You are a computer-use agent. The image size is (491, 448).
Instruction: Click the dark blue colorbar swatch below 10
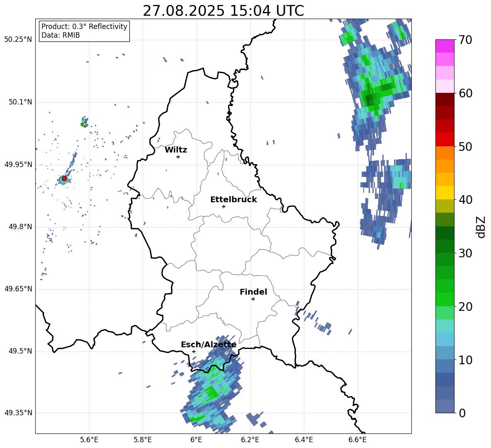click(x=445, y=379)
